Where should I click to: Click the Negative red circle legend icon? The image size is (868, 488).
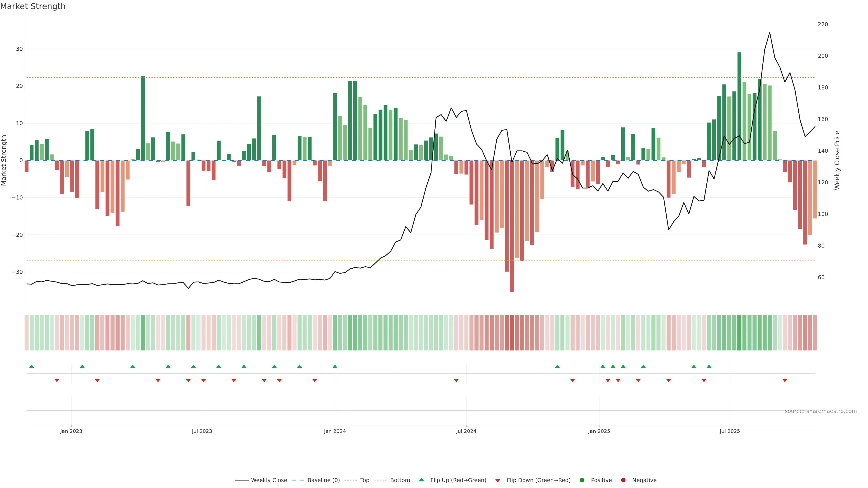click(x=623, y=480)
